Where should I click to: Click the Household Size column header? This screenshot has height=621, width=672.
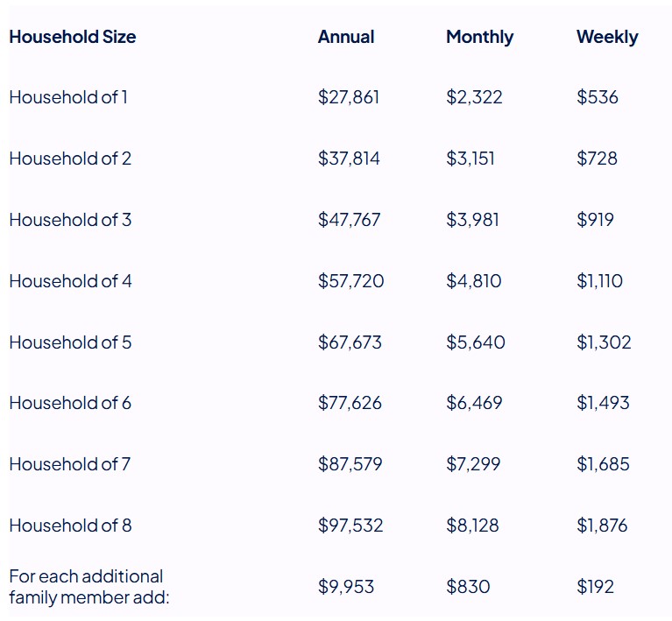pyautogui.click(x=73, y=37)
